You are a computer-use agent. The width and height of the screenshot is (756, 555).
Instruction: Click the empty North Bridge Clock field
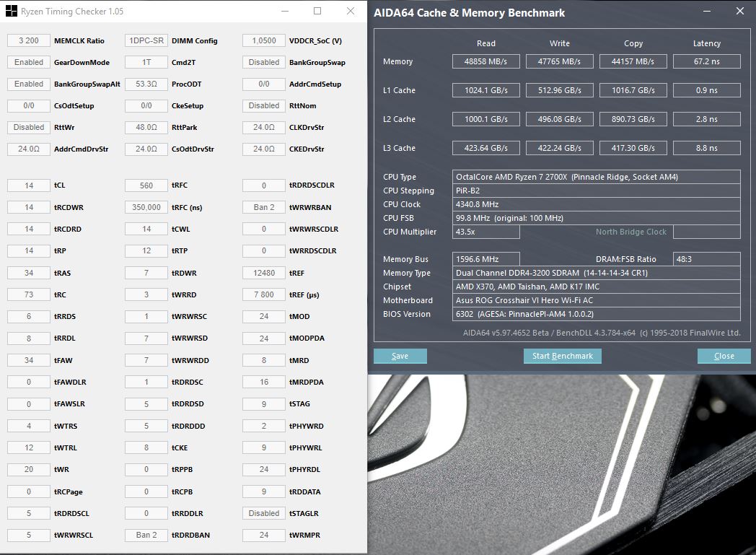(x=707, y=232)
